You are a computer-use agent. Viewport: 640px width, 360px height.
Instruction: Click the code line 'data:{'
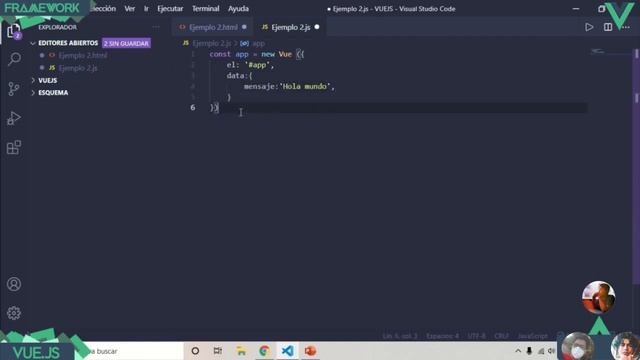(240, 76)
